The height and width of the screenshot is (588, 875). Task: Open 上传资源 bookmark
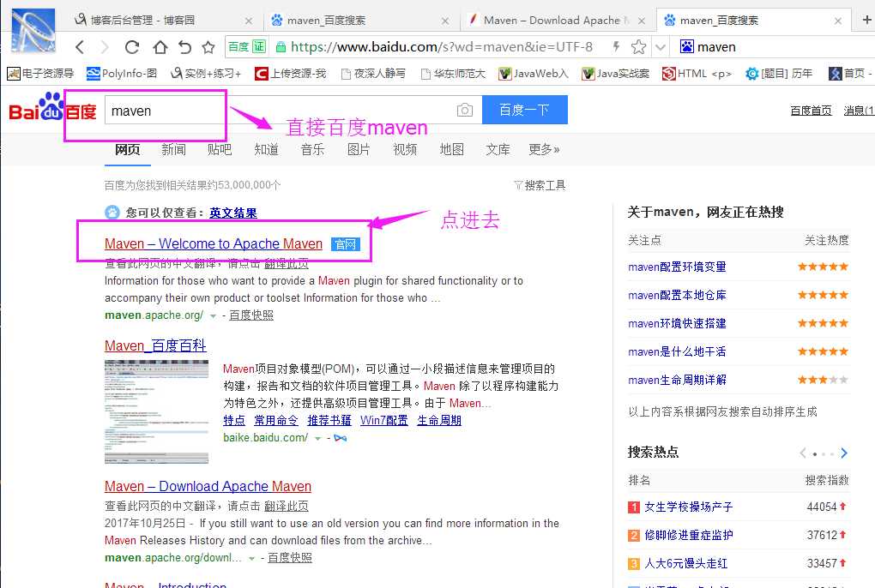click(290, 74)
